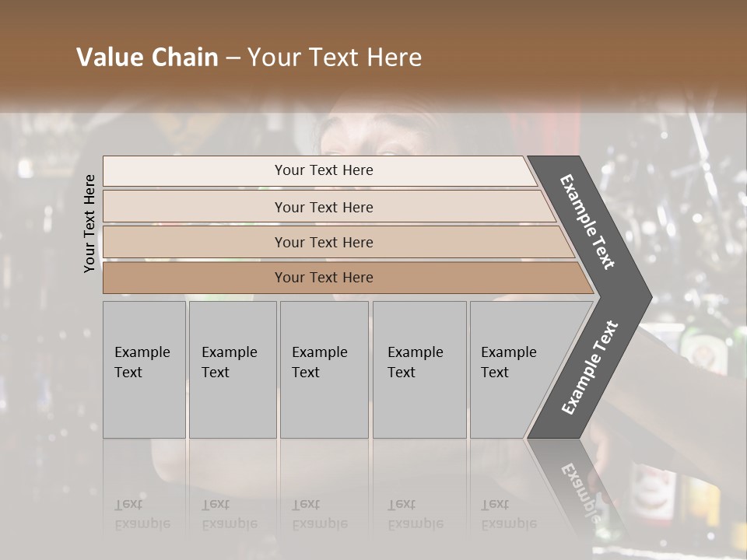
Task: Click the second "Example Text" box from left
Action: 232,369
